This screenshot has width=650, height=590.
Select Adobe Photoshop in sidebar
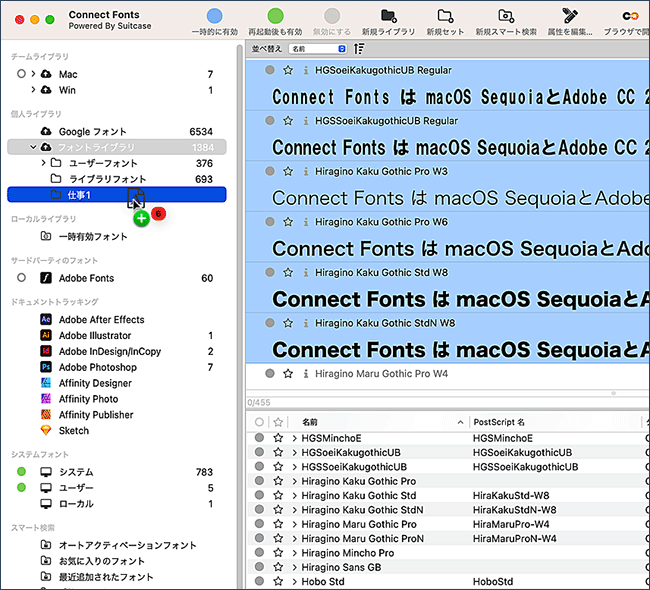(98, 367)
